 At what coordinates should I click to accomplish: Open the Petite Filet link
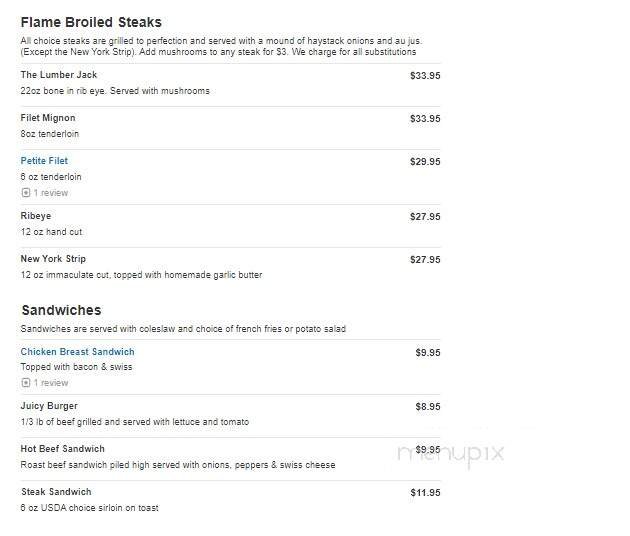[44, 161]
